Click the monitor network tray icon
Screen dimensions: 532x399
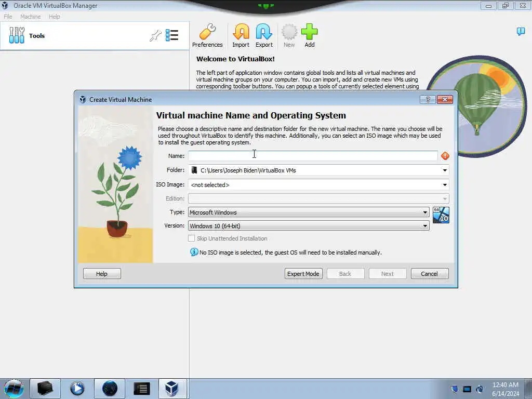click(x=467, y=389)
